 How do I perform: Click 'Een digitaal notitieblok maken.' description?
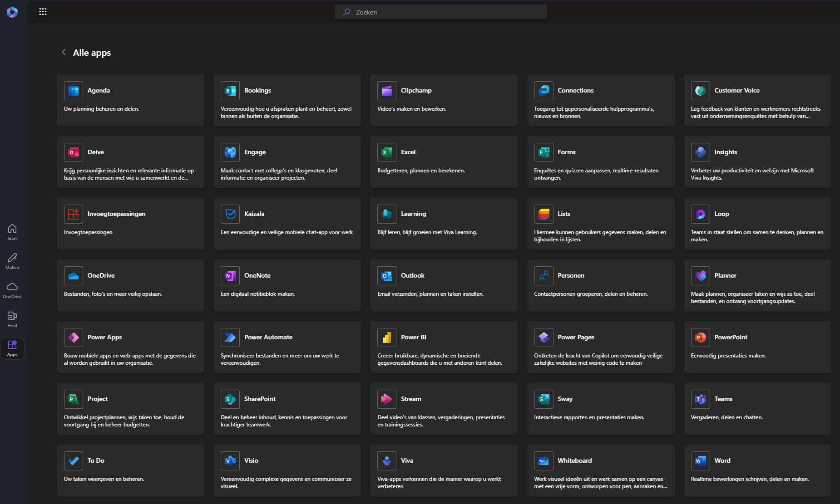coord(258,294)
